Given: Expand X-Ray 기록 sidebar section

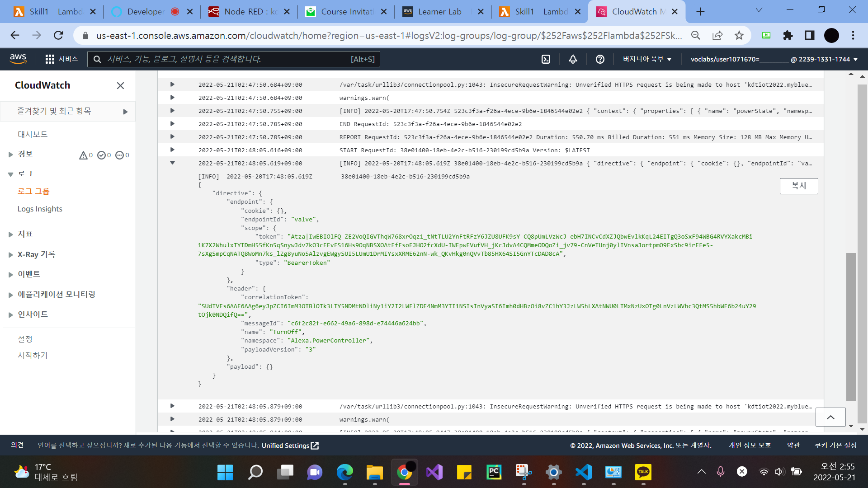Looking at the screenshot, I should click(x=10, y=255).
